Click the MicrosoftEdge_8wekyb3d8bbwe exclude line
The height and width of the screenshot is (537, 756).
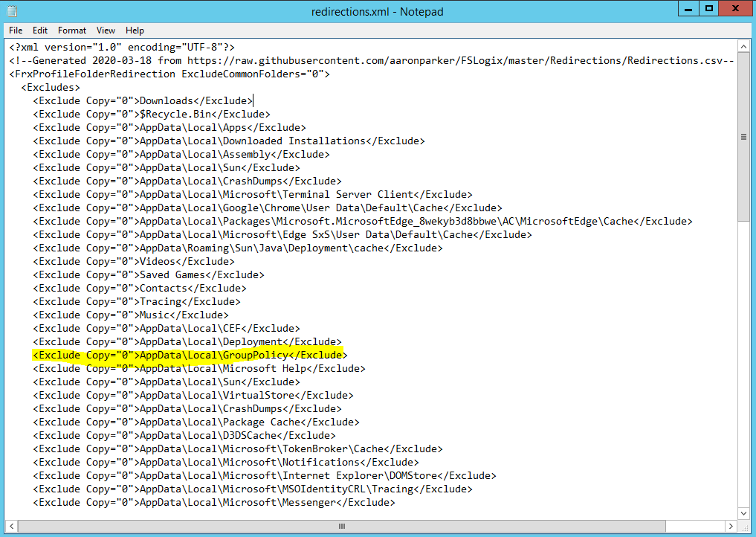(x=363, y=222)
